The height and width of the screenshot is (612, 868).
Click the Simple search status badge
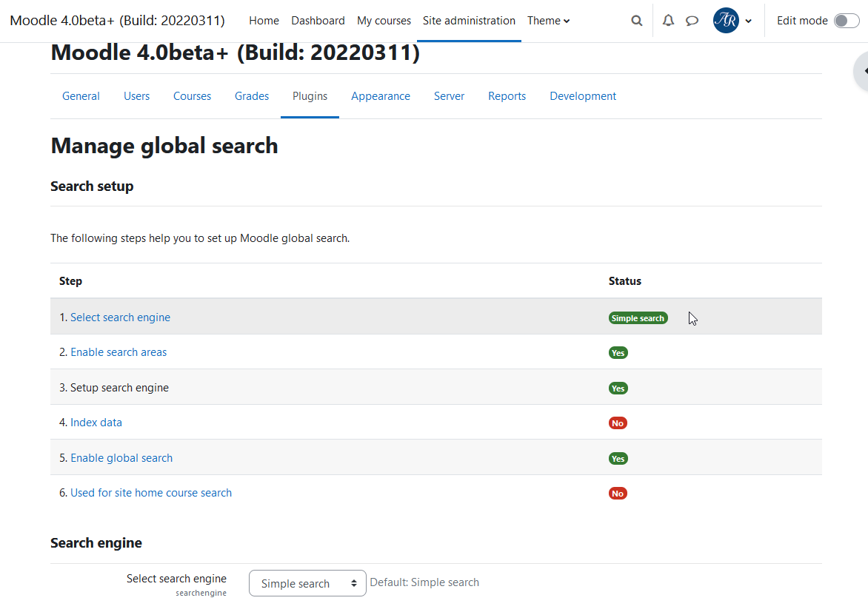pos(638,318)
